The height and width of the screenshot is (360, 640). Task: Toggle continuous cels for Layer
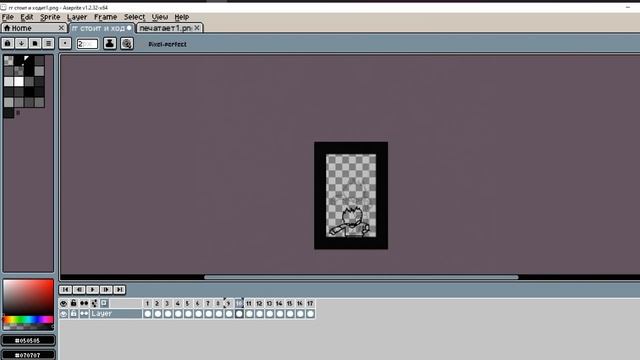[x=84, y=313]
